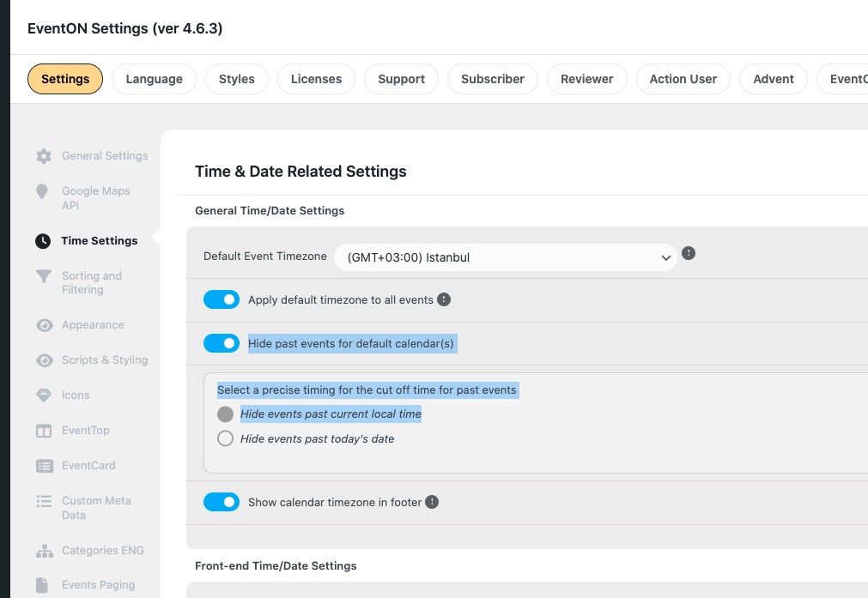The width and height of the screenshot is (868, 598).
Task: Go to Custom Meta Data settings
Action: [96, 508]
